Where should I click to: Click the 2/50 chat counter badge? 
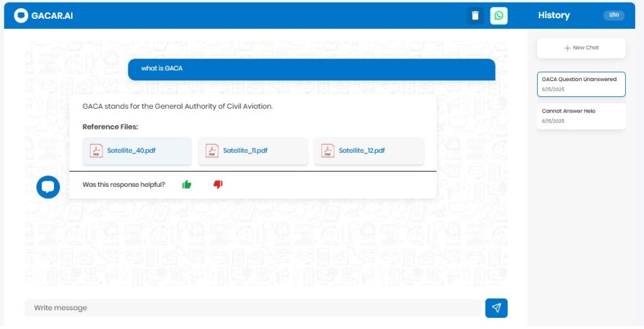614,15
